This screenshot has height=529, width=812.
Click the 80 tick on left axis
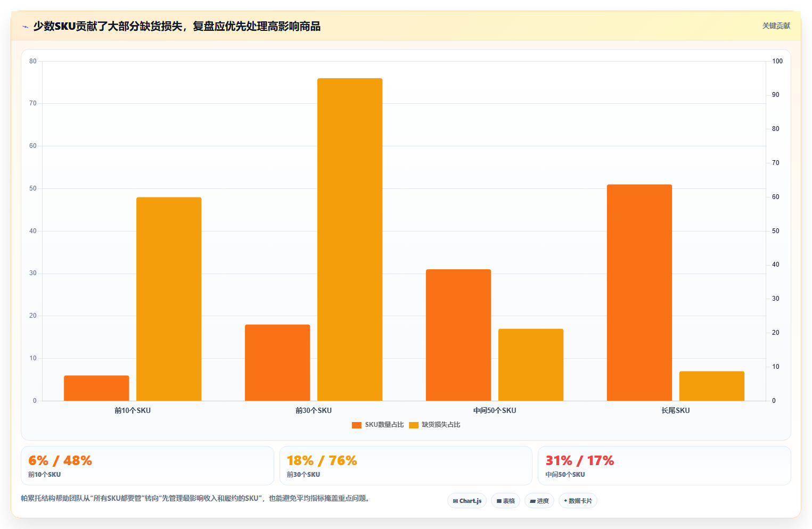click(33, 61)
